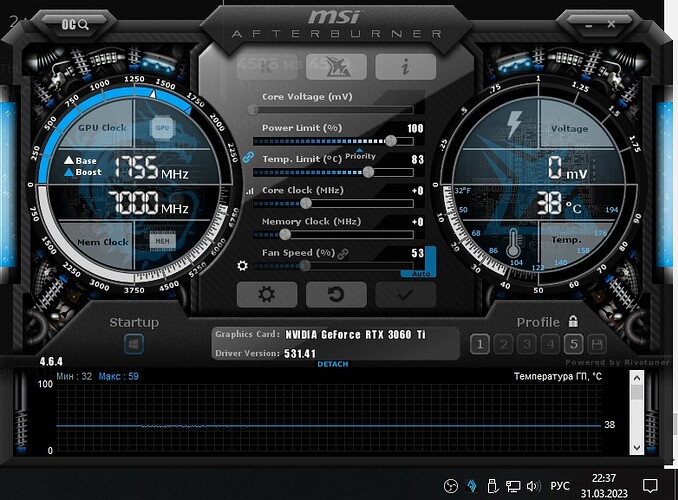678x500 pixels.
Task: Click the information 'i' button
Action: pyautogui.click(x=405, y=66)
